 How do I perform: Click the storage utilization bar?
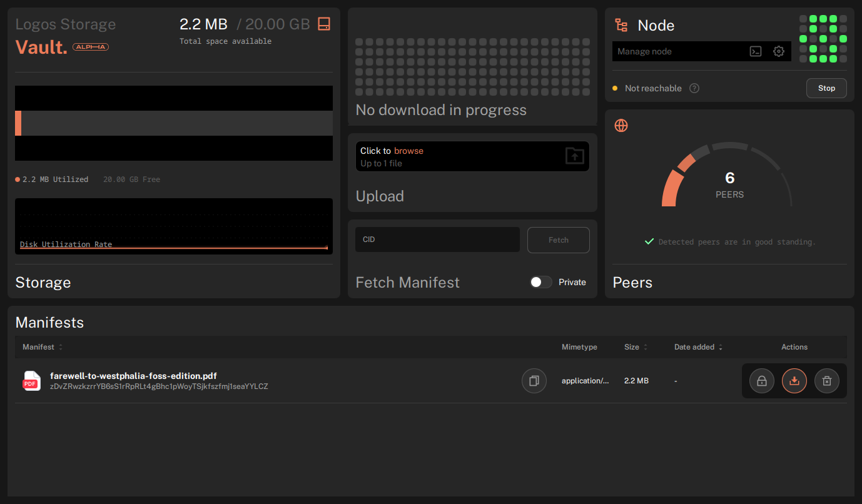coord(174,123)
